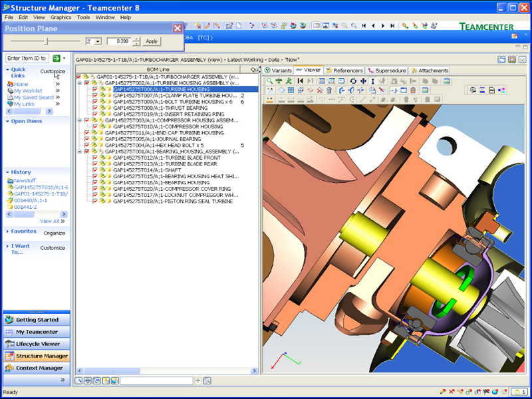Switch to the Attachments tab
Screen dimensions: 532x399
[430, 70]
